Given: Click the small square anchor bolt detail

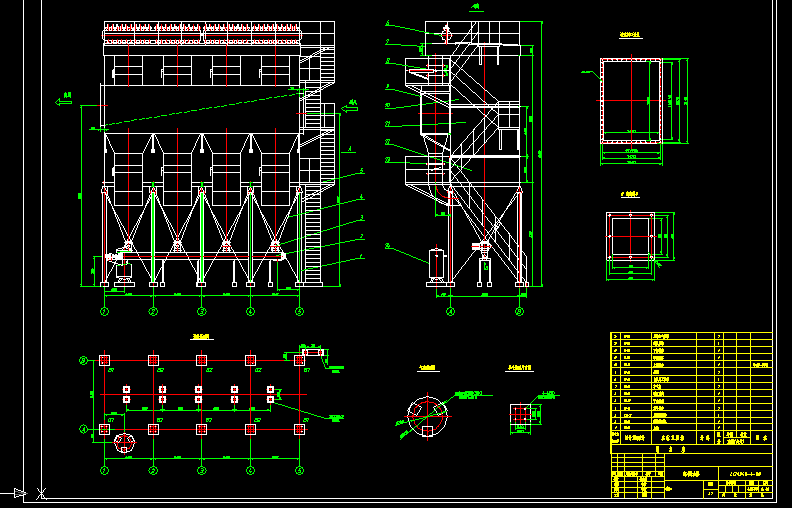Looking at the screenshot, I should 522,415.
